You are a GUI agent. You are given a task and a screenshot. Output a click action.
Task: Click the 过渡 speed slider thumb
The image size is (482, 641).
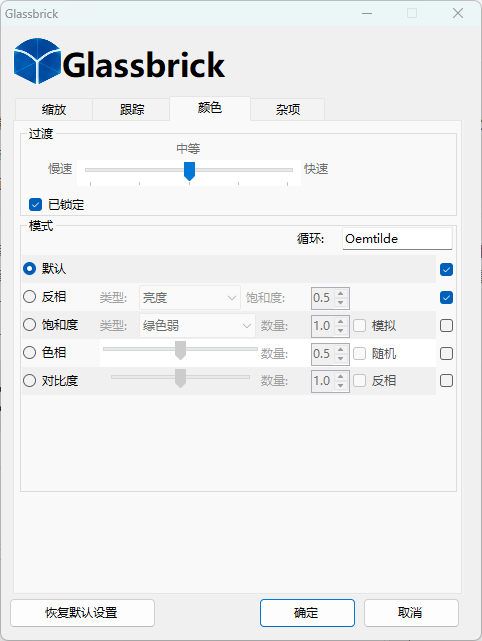pos(189,171)
